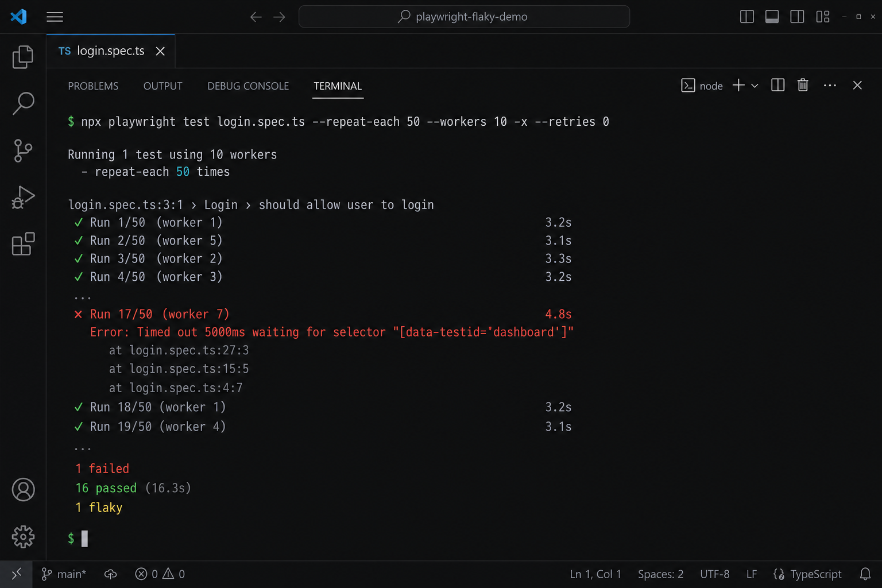Toggle the primary side bar layout icon
Image resolution: width=882 pixels, height=588 pixels.
(747, 17)
